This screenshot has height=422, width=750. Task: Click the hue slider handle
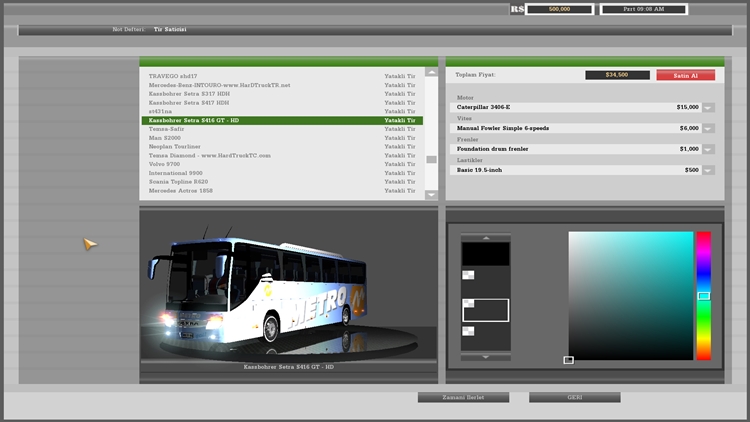point(704,296)
